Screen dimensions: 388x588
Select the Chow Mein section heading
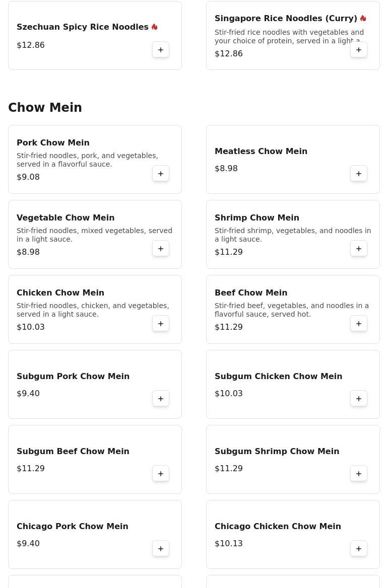pos(45,107)
